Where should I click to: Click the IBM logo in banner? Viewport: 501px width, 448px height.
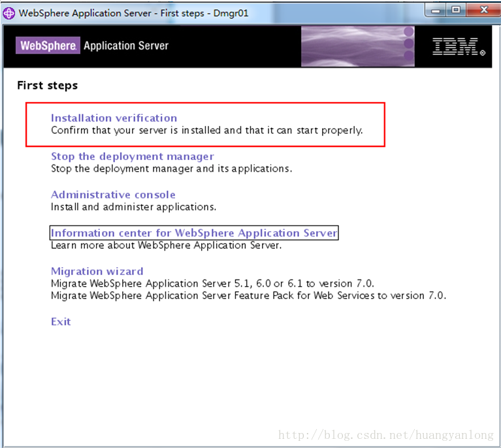tap(459, 46)
